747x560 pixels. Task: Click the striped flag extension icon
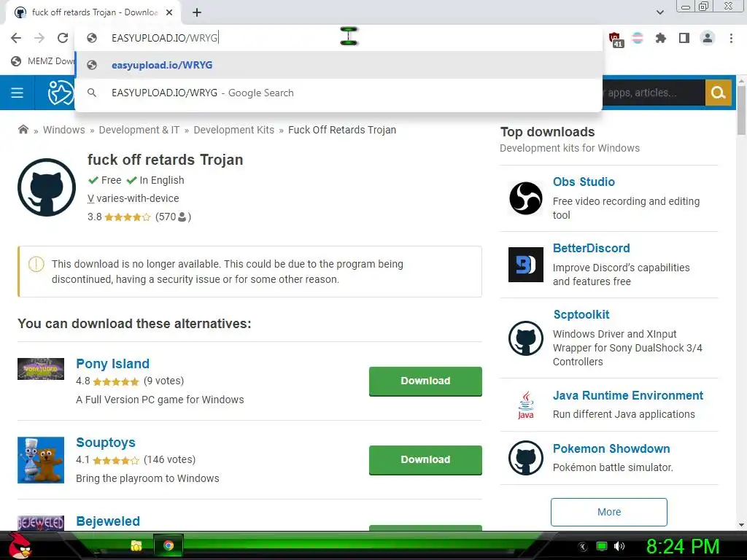[x=638, y=38]
